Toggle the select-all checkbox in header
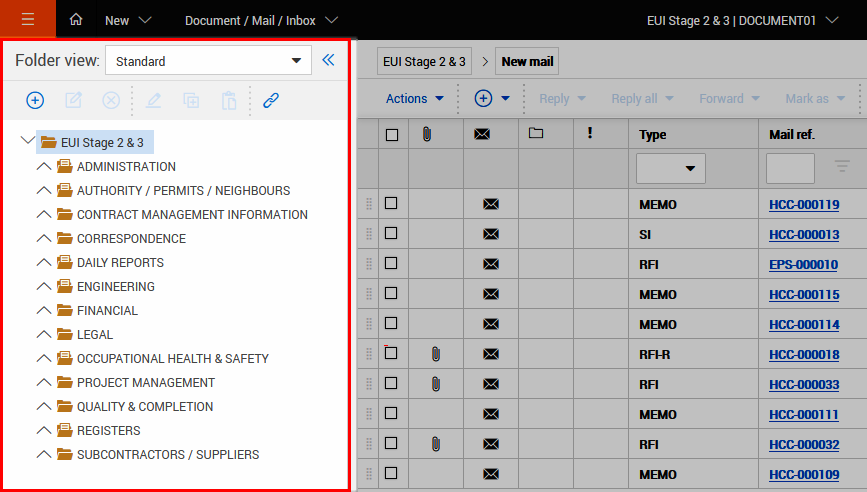 coord(391,134)
